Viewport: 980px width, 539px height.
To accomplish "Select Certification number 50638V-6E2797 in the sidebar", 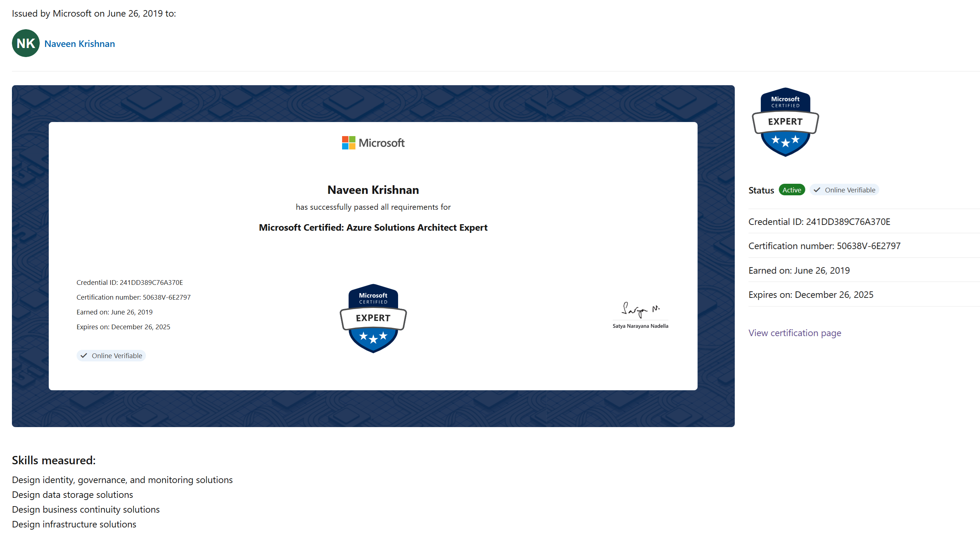I will tap(824, 246).
